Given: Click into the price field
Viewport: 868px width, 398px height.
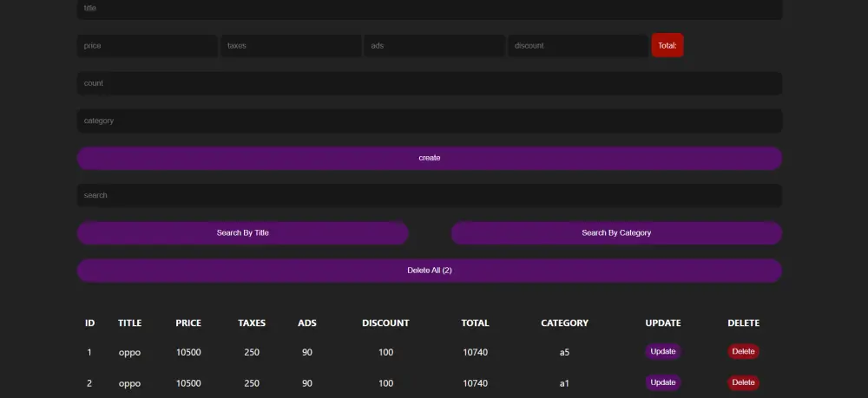Looking at the screenshot, I should (x=148, y=46).
